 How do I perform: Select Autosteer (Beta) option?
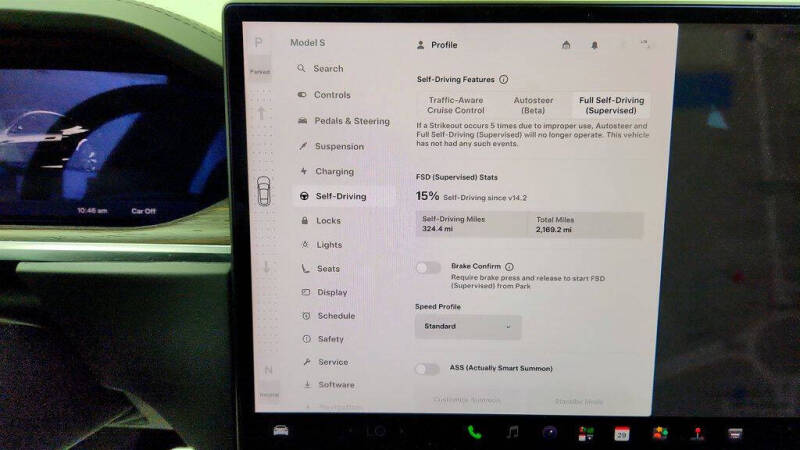(x=533, y=105)
